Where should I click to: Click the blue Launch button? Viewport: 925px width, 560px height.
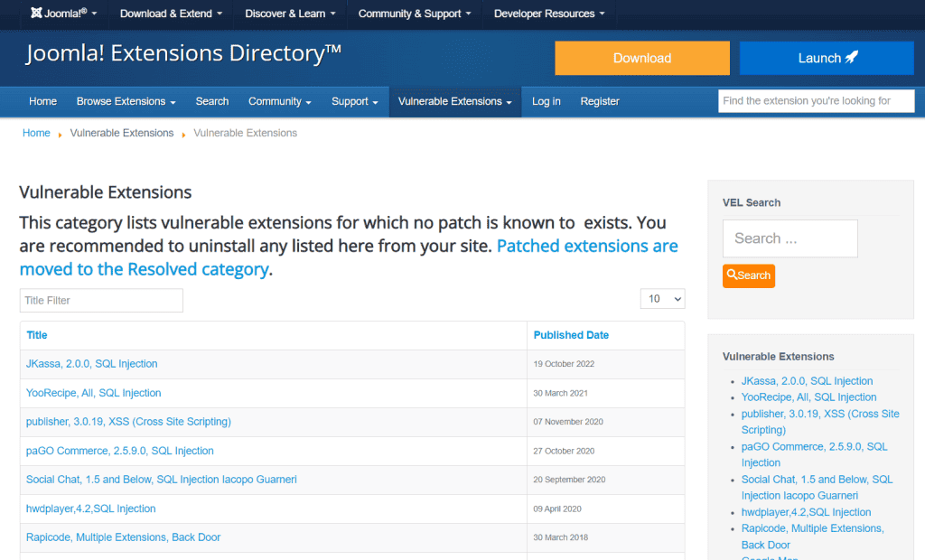[x=827, y=58]
